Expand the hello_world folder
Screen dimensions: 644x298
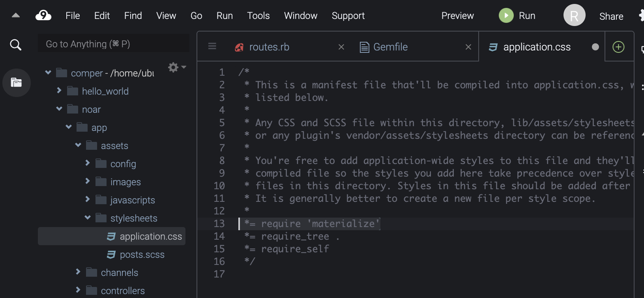tap(59, 90)
